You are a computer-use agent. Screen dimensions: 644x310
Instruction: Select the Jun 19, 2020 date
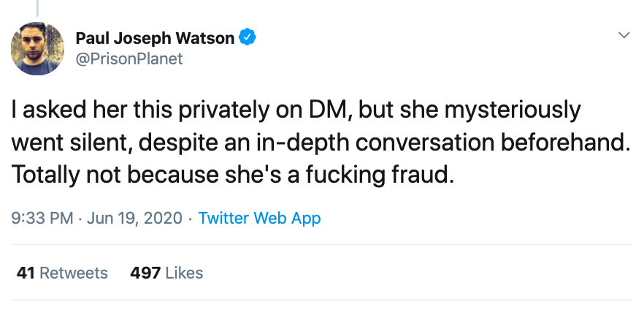pos(135,218)
